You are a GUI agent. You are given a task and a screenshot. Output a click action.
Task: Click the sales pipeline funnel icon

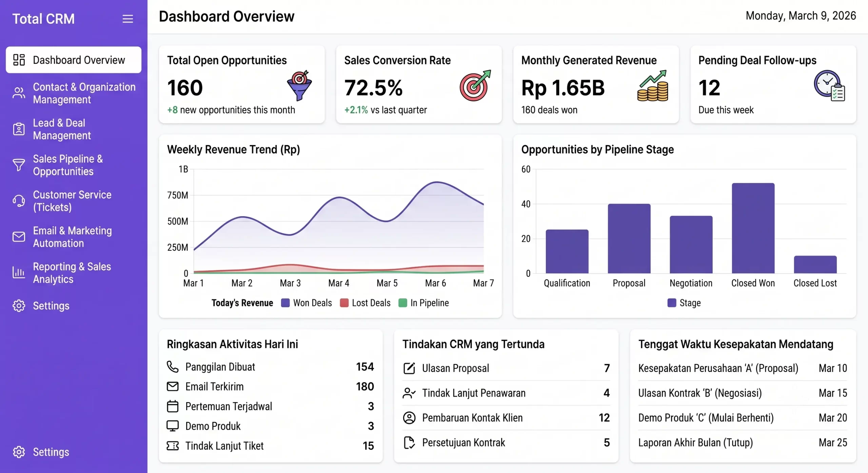click(x=19, y=165)
